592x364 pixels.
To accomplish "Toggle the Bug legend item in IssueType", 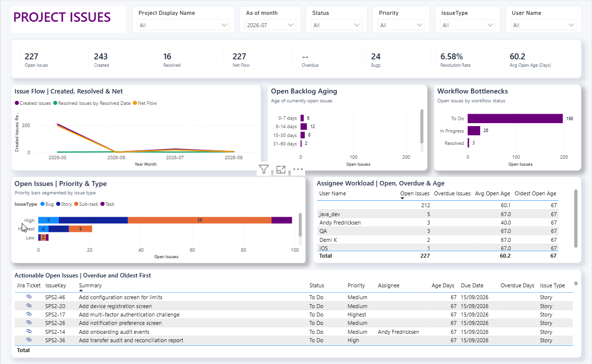I will point(47,204).
